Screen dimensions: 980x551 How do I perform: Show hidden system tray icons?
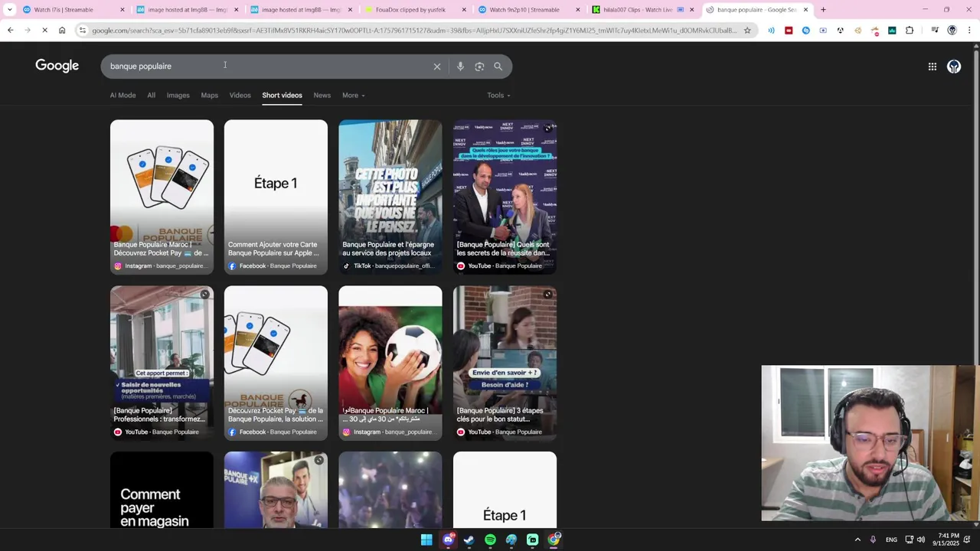point(857,540)
